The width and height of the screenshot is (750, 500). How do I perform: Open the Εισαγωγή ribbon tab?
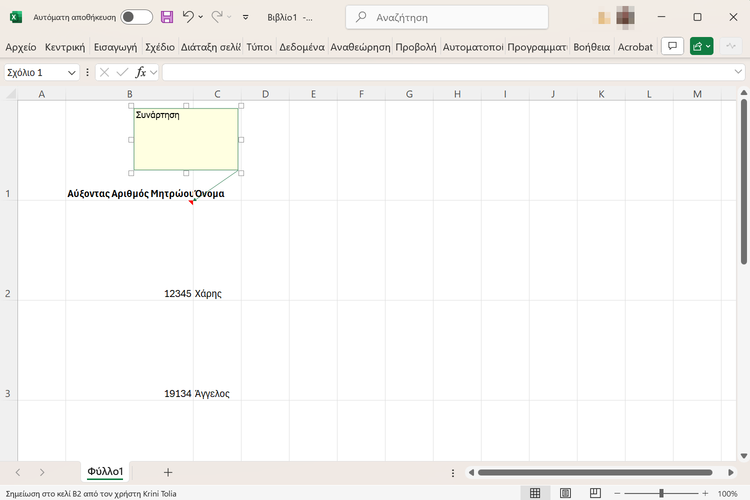point(115,47)
